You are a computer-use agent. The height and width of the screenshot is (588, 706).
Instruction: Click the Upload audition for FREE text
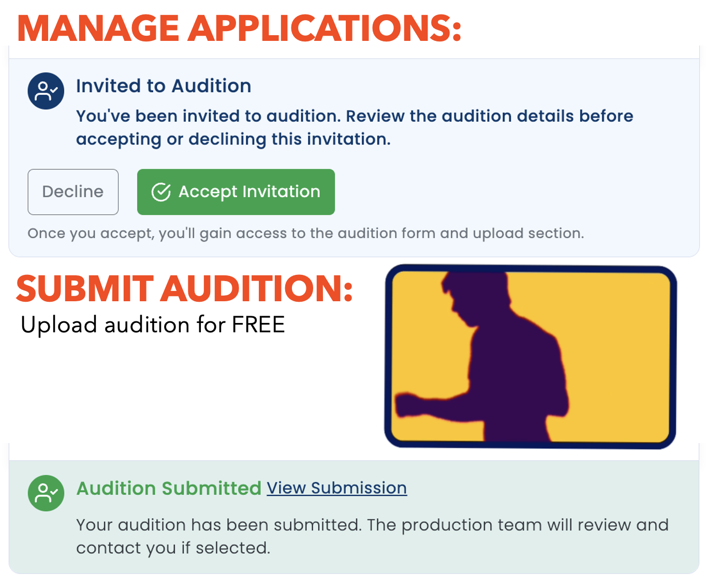click(153, 325)
